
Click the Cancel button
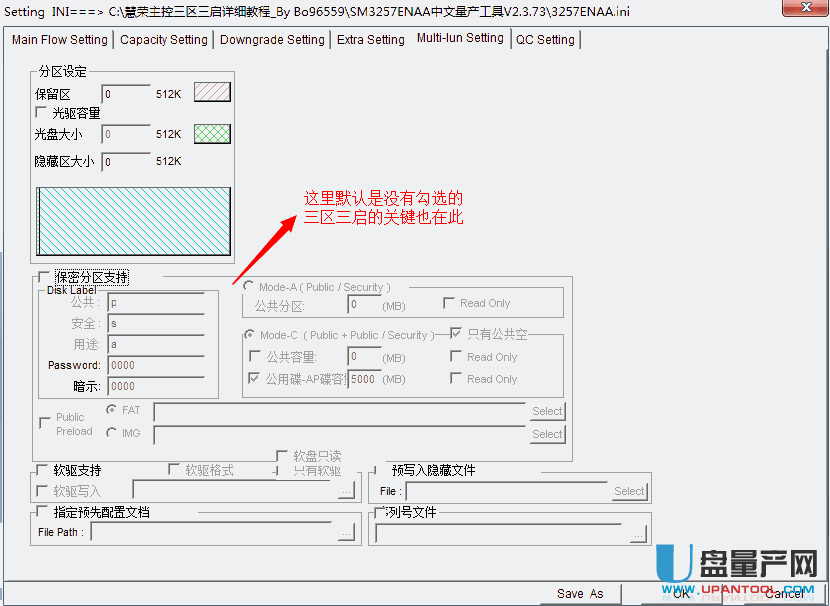point(785,593)
